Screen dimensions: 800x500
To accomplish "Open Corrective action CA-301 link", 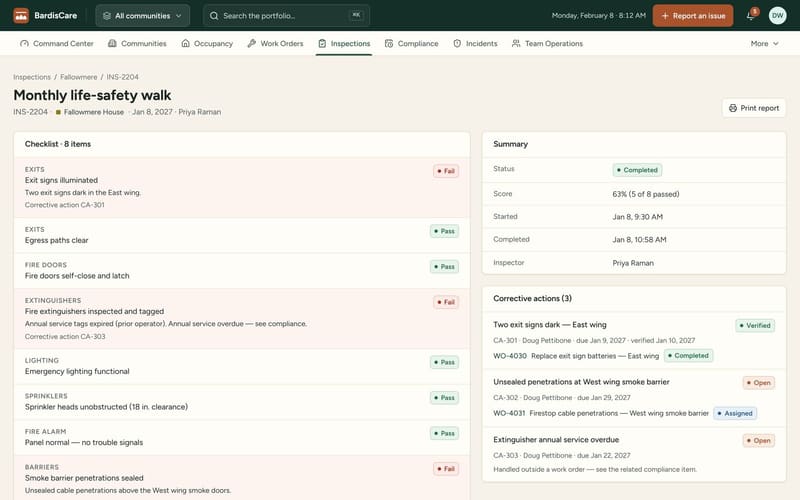I will pyautogui.click(x=65, y=205).
